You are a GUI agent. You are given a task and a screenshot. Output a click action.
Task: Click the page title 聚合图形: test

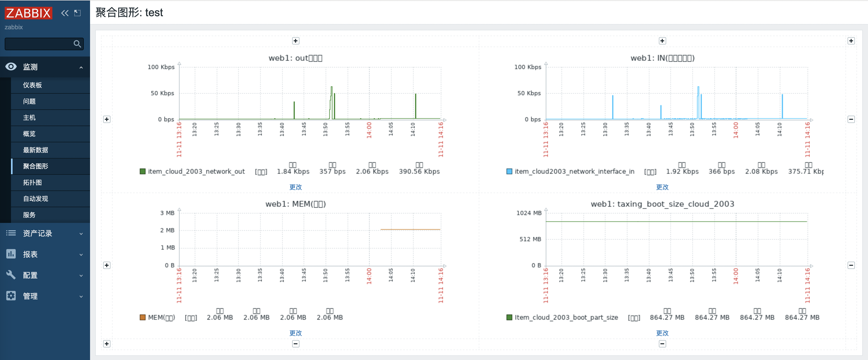click(x=129, y=13)
